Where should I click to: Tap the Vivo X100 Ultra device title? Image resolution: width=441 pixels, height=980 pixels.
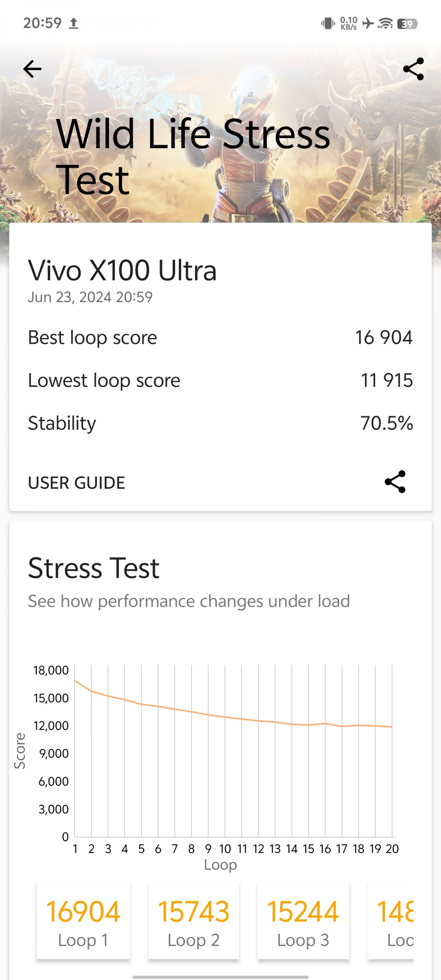click(122, 270)
